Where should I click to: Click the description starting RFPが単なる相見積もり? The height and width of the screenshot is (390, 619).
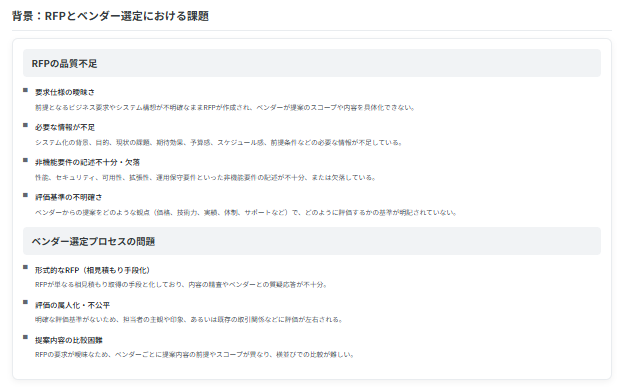181,285
